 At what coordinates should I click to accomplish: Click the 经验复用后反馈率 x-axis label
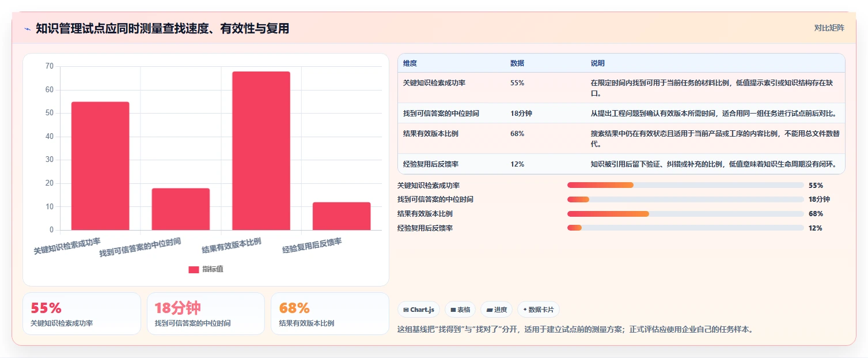click(312, 246)
